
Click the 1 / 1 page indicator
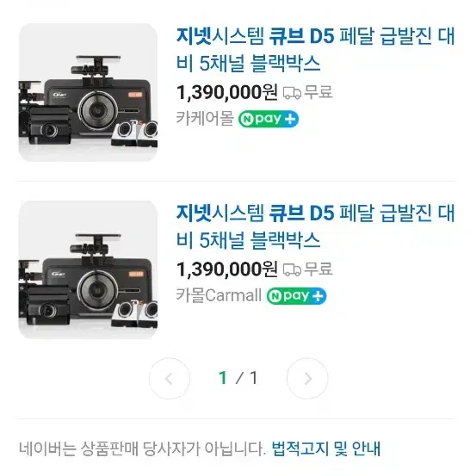238,378
